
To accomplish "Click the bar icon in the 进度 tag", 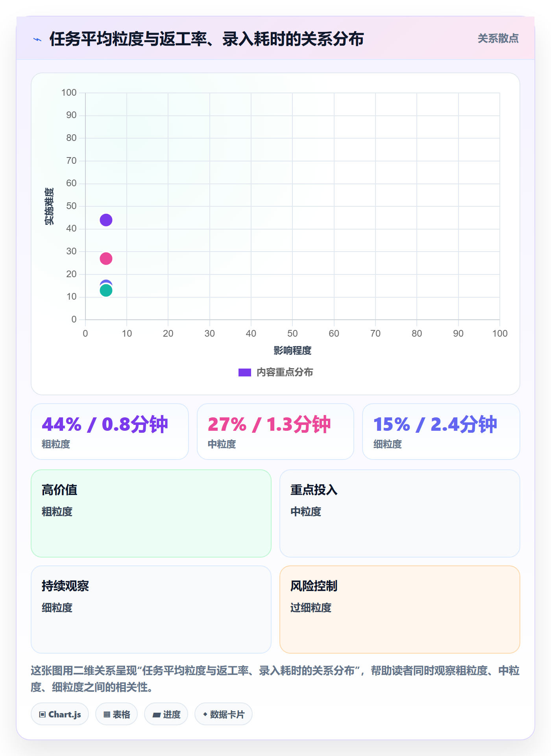I will click(157, 715).
